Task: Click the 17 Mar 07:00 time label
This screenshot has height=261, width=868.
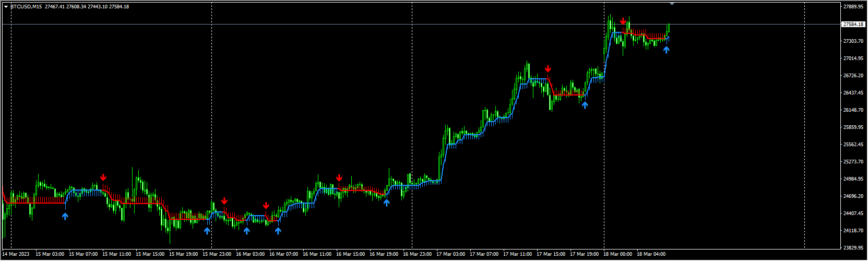Action: coord(484,254)
